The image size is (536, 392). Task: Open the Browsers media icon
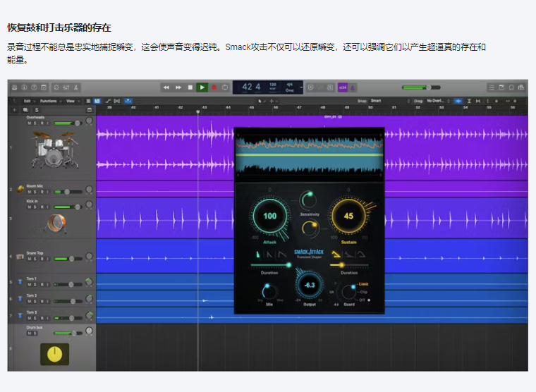(521, 87)
